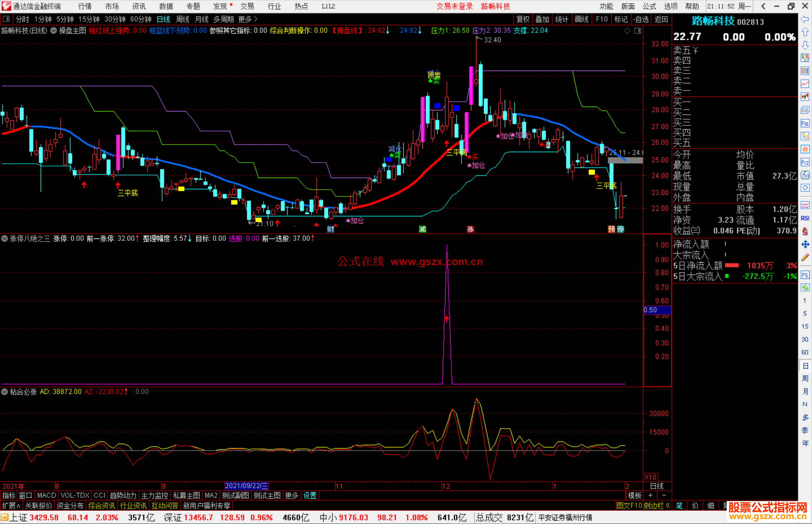Click the green refresh icon in sidebar
The height and width of the screenshot is (524, 812).
click(x=805, y=288)
